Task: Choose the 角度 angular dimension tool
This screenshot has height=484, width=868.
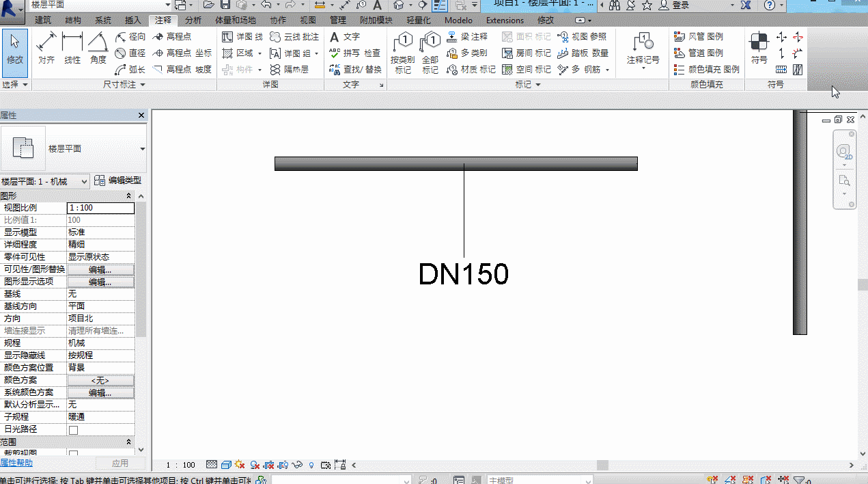Action: [98, 48]
